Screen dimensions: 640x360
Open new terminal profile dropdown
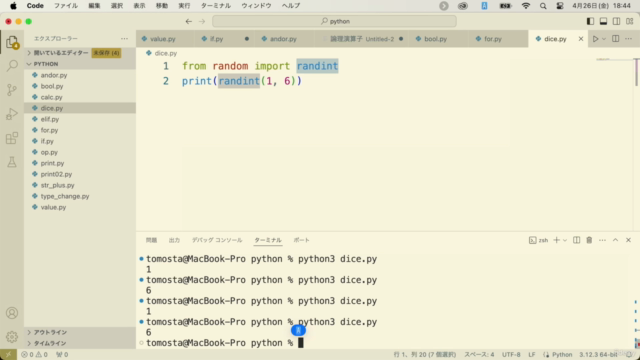[x=565, y=240]
